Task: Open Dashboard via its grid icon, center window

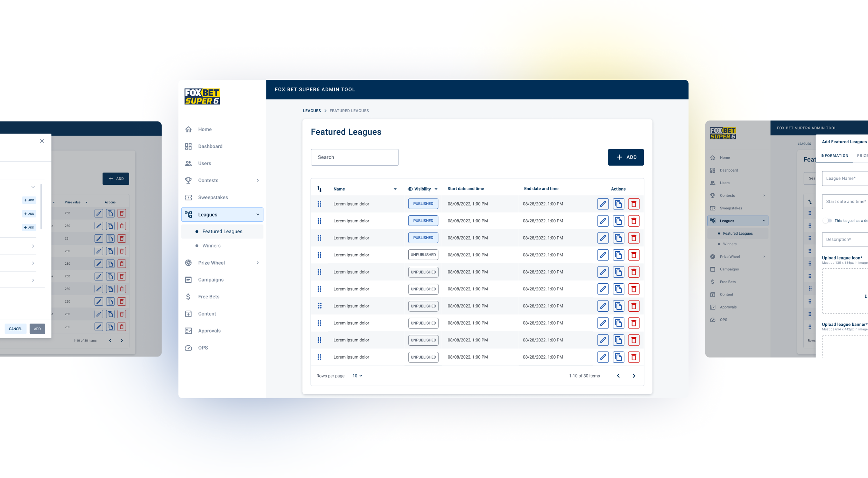Action: tap(188, 146)
